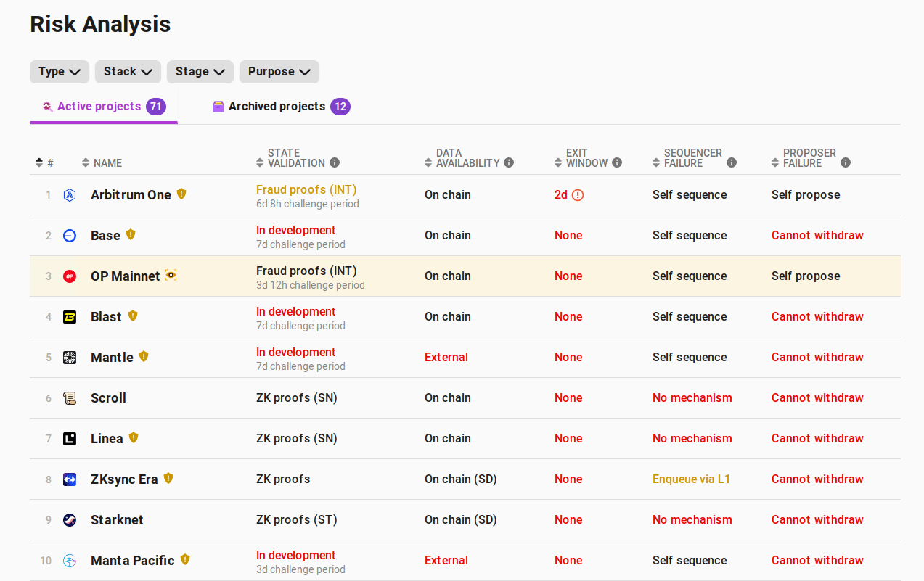
Task: Open the Manta Pacific project page
Action: (132, 561)
